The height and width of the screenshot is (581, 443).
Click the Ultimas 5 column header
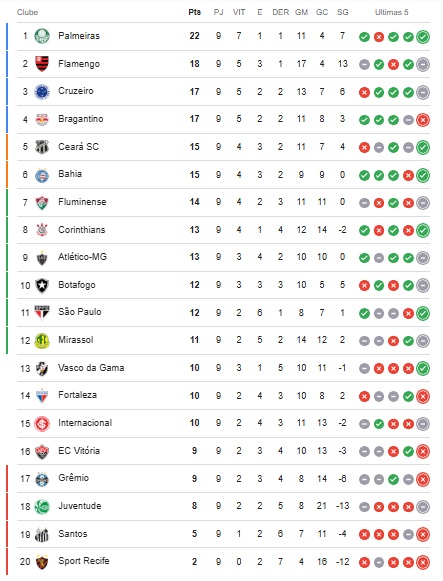tap(392, 12)
